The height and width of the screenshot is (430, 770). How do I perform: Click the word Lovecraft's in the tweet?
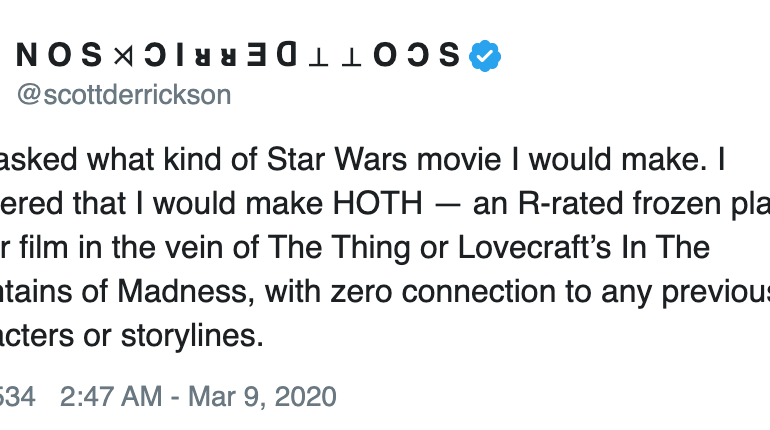(534, 247)
